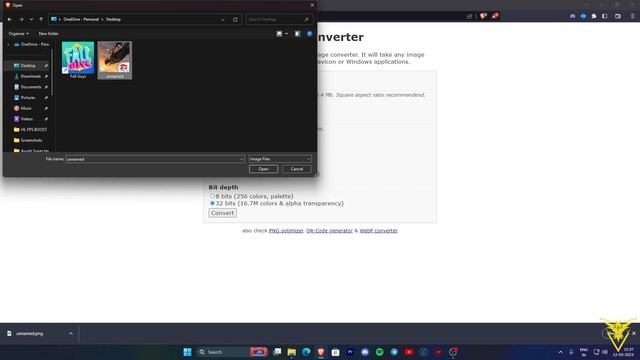
Task: Open Brave Wallet icon
Action: pos(618,16)
